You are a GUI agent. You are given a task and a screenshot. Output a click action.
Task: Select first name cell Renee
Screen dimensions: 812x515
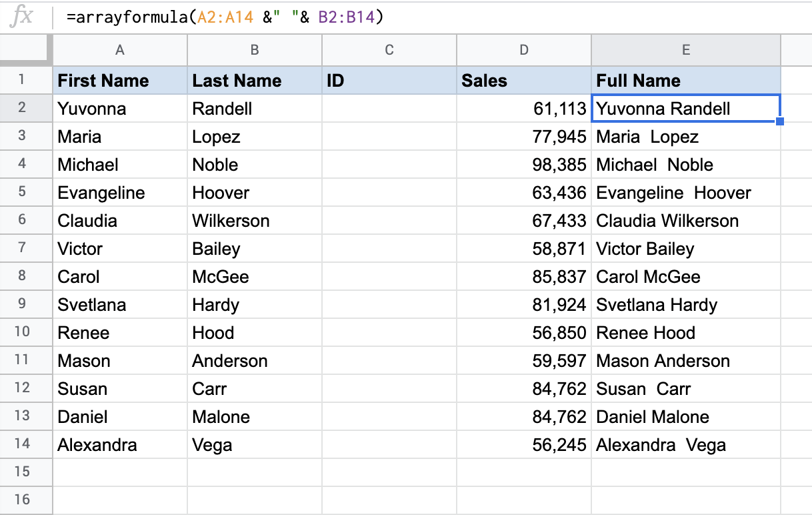coord(120,333)
